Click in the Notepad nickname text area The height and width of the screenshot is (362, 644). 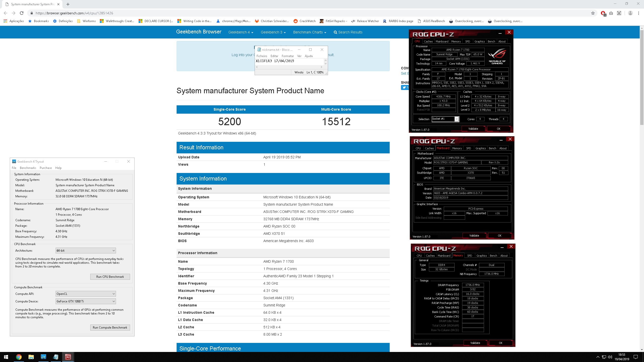[x=289, y=62]
